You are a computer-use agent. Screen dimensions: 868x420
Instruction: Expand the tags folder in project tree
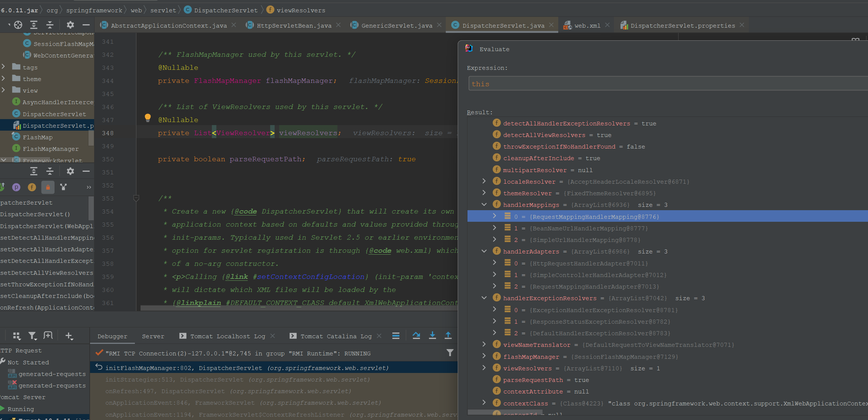tap(3, 67)
